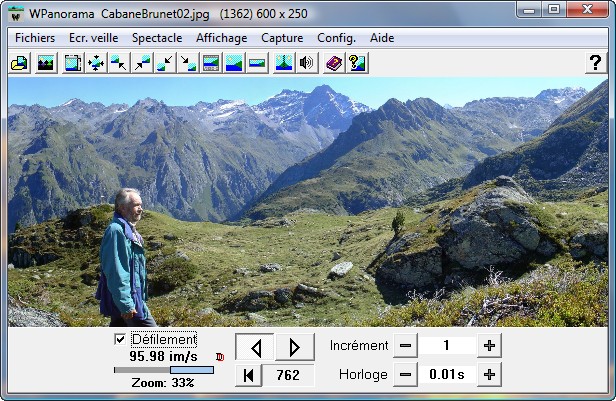This screenshot has height=401, width=616.
Task: Move window to top-right corner icon
Action: coord(142,63)
